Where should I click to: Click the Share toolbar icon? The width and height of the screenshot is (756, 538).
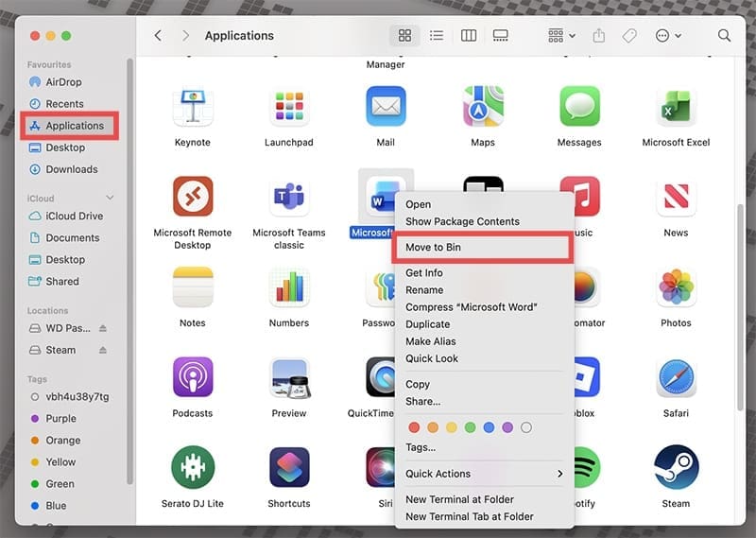(x=598, y=35)
